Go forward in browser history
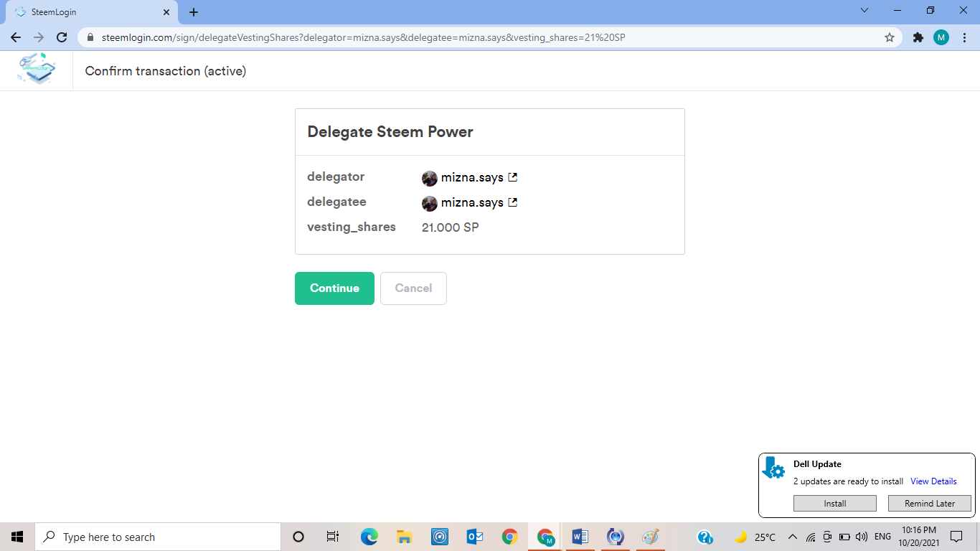 (39, 37)
